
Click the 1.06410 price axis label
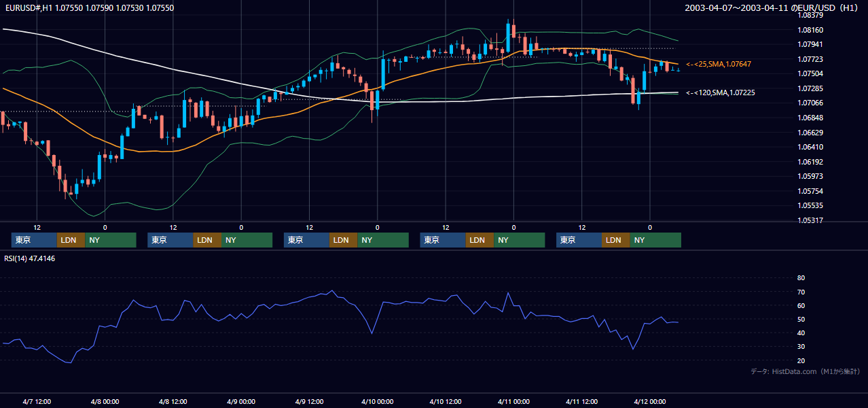click(810, 147)
